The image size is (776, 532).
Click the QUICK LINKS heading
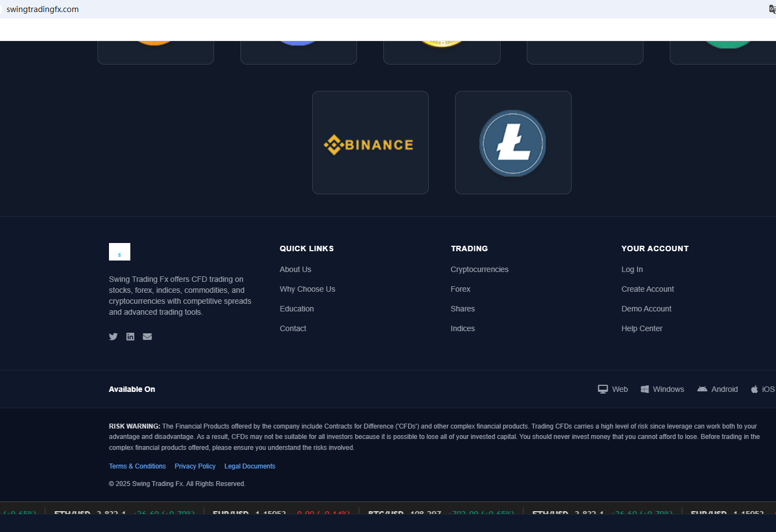(307, 248)
